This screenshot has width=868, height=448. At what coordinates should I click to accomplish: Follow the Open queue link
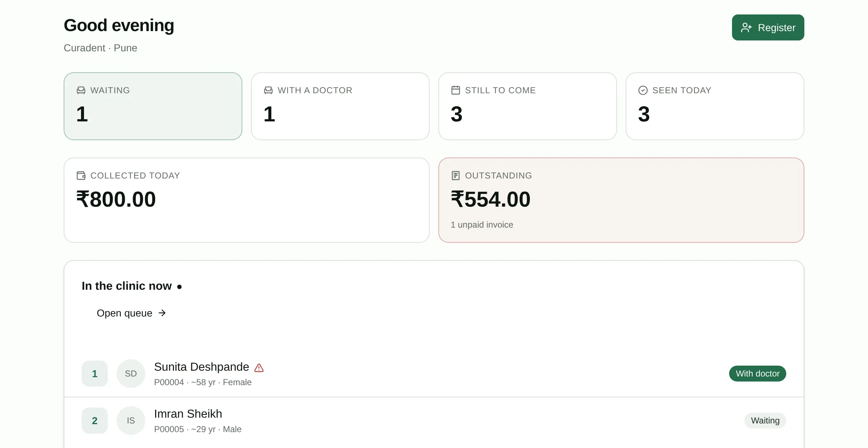[131, 313]
